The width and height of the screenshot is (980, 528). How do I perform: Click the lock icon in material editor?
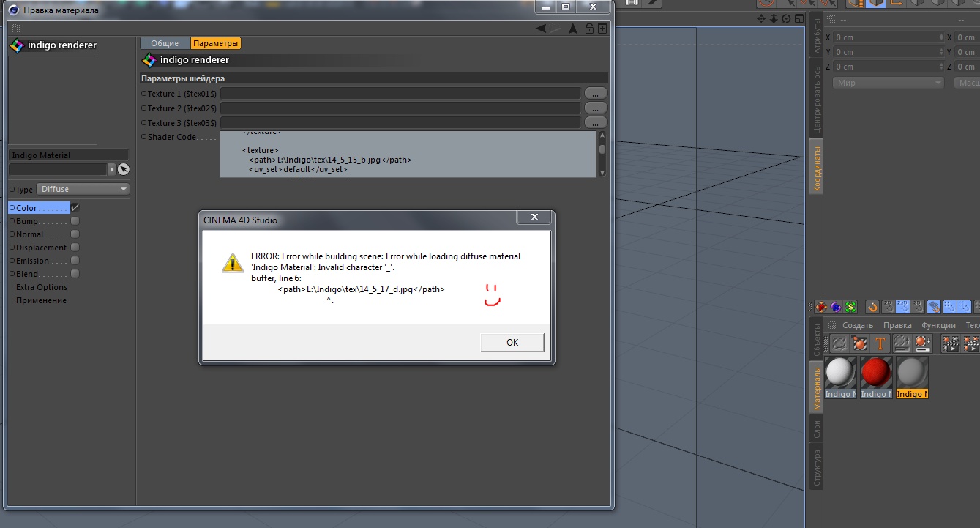588,29
